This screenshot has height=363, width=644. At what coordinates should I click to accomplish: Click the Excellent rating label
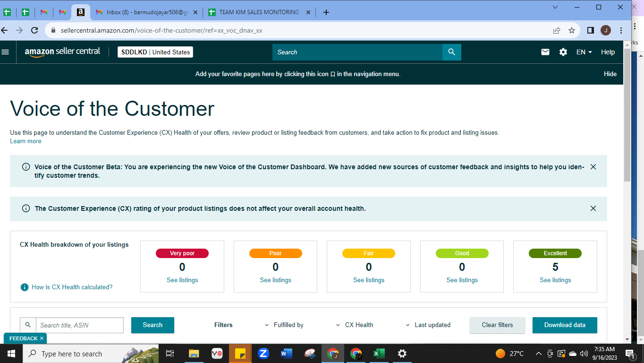pyautogui.click(x=555, y=253)
